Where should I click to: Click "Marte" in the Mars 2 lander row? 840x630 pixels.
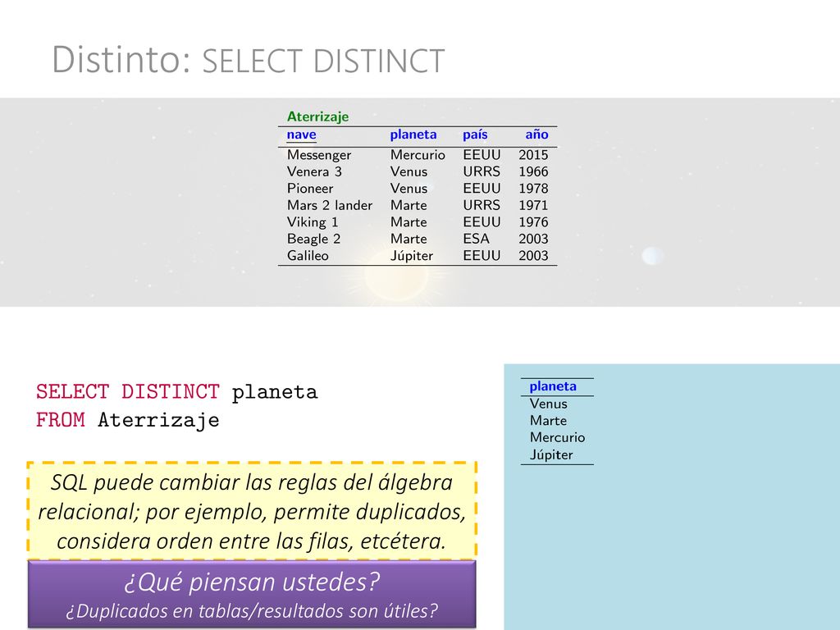[409, 205]
